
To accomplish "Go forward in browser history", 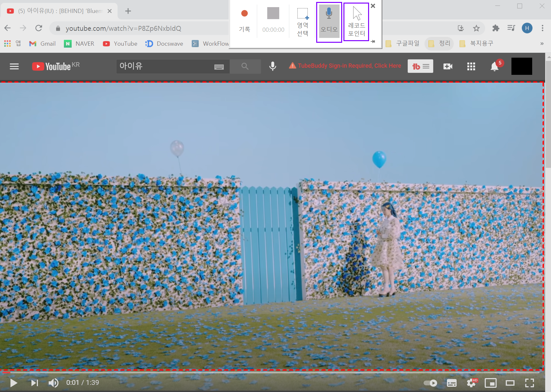I will [23, 28].
